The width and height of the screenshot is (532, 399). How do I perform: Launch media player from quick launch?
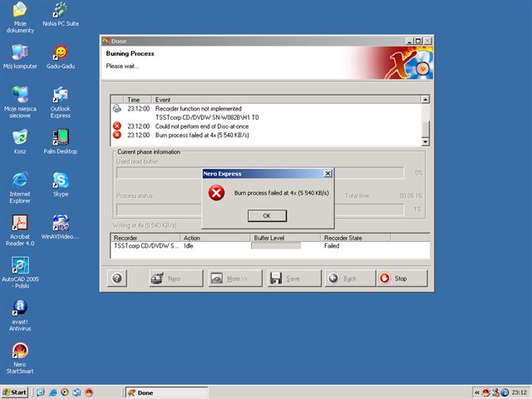tap(65, 392)
